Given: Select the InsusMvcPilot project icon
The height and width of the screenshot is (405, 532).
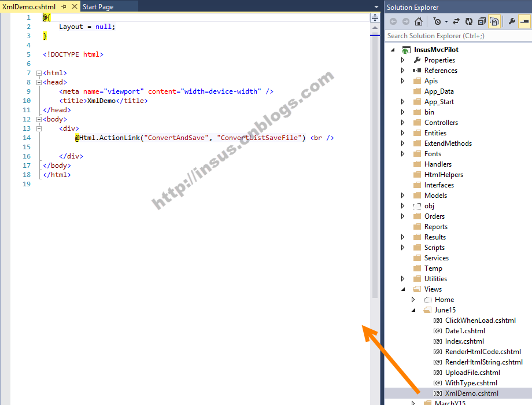Looking at the screenshot, I should point(405,50).
